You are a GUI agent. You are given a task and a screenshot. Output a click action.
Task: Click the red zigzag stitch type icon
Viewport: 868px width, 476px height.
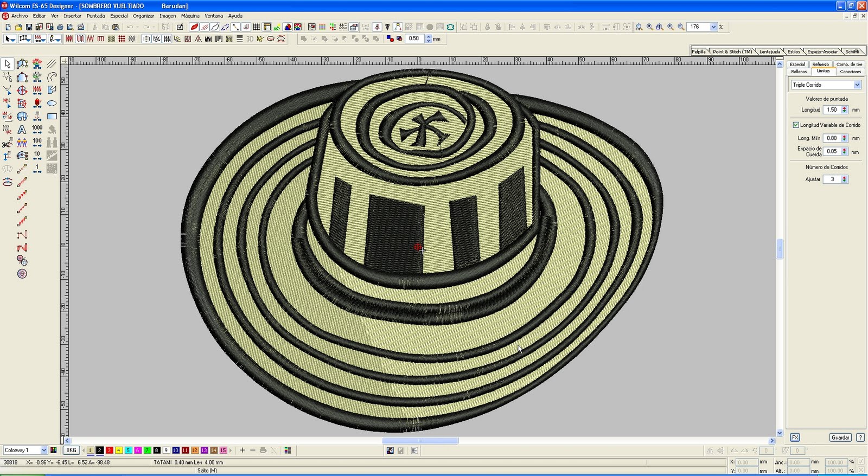(x=90, y=39)
